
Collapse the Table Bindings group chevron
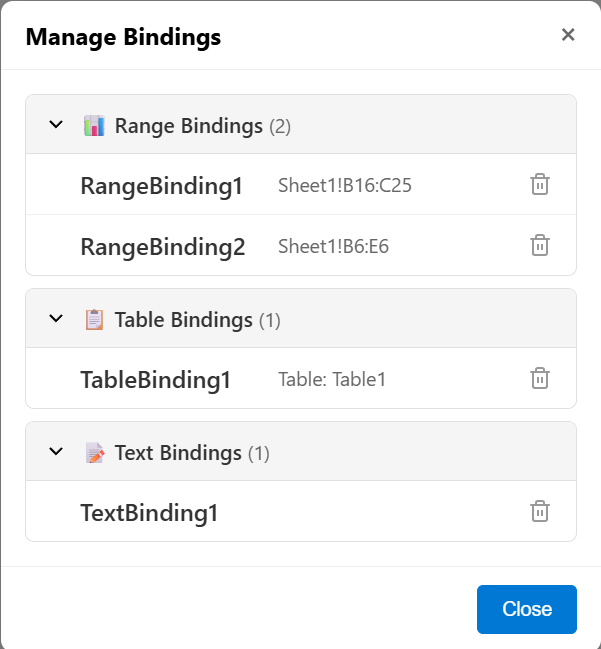[56, 319]
